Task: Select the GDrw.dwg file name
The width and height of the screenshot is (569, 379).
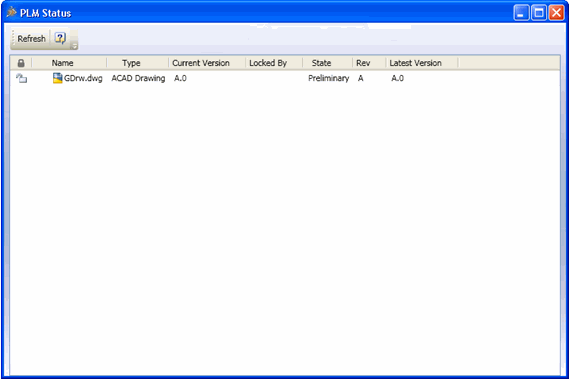Action: (x=83, y=78)
